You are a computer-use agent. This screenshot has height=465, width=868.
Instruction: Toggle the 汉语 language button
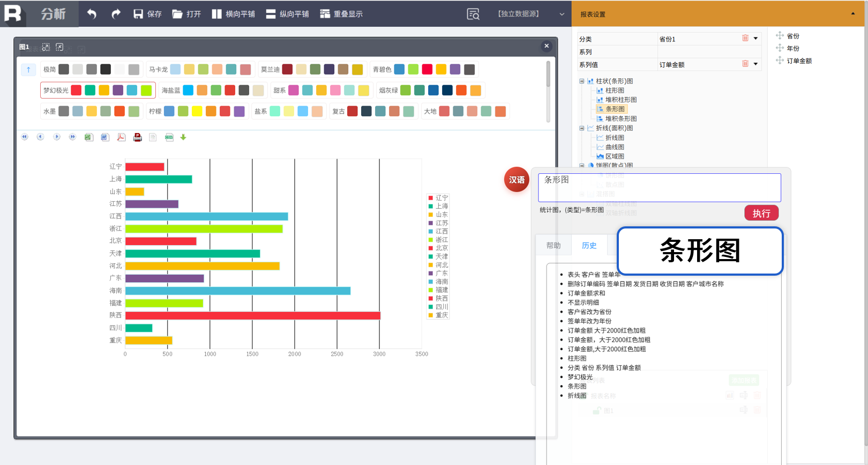[517, 180]
